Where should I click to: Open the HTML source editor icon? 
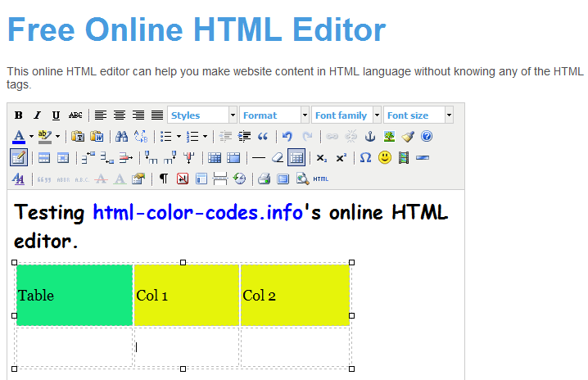321,179
